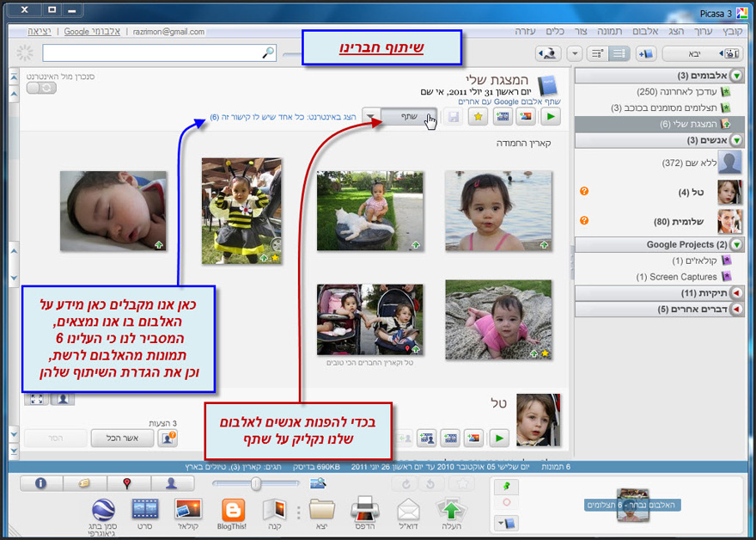Open the הצג (View) menu
The image size is (756, 540).
(x=676, y=31)
